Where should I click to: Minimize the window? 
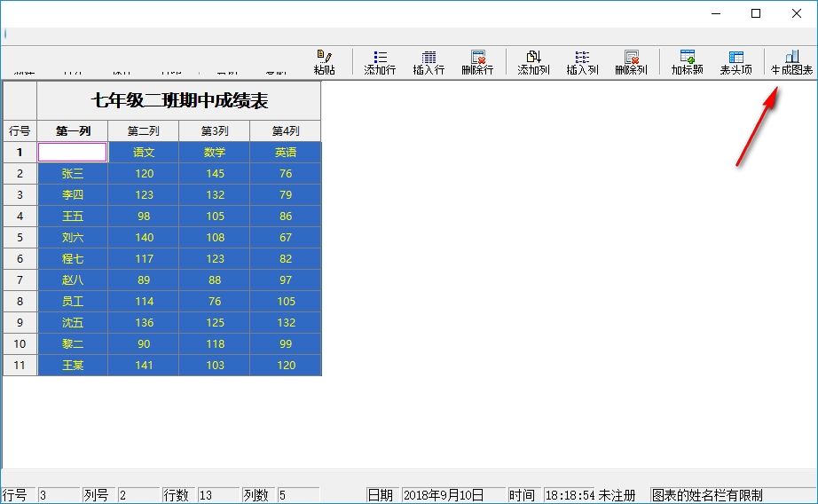pyautogui.click(x=716, y=13)
